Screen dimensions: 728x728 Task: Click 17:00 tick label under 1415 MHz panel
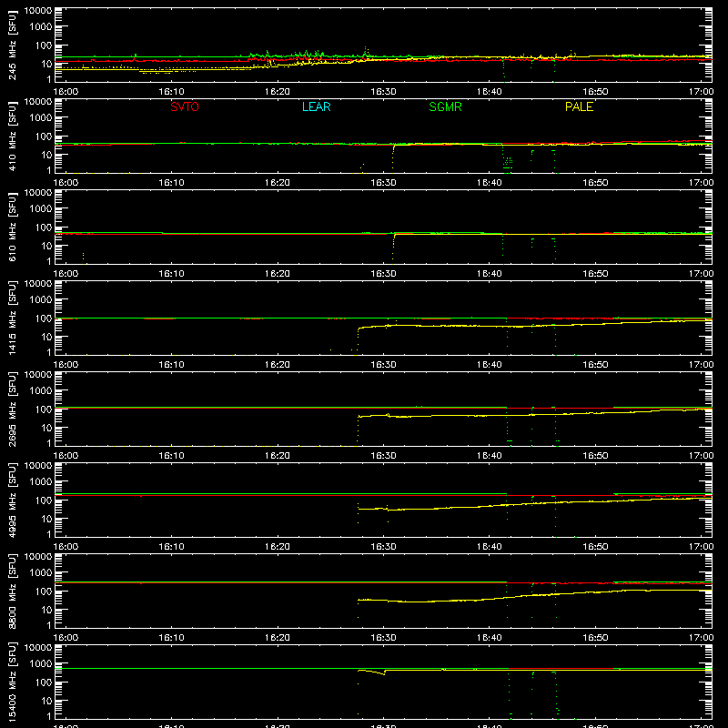coord(701,365)
